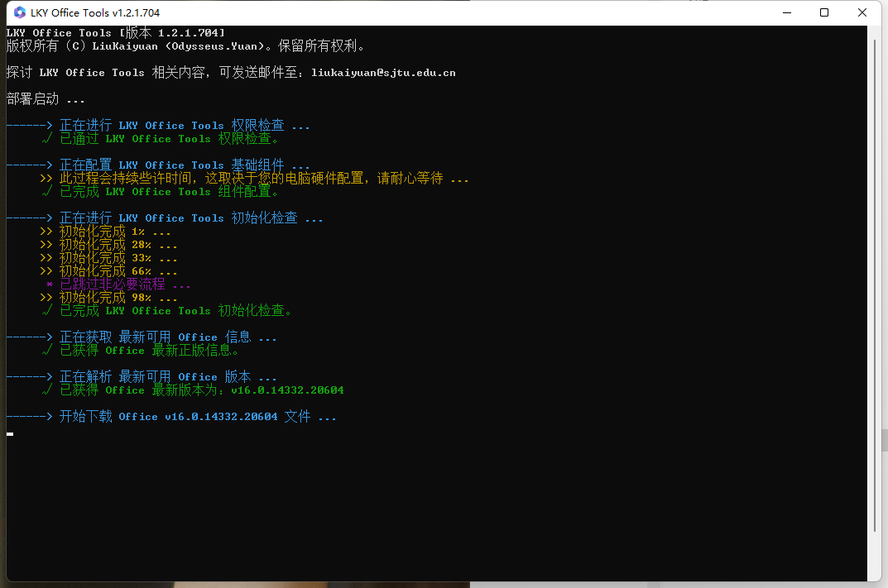
Task: Click the email address liukaiyuan@sjtu.edu.cn
Action: click(x=383, y=73)
